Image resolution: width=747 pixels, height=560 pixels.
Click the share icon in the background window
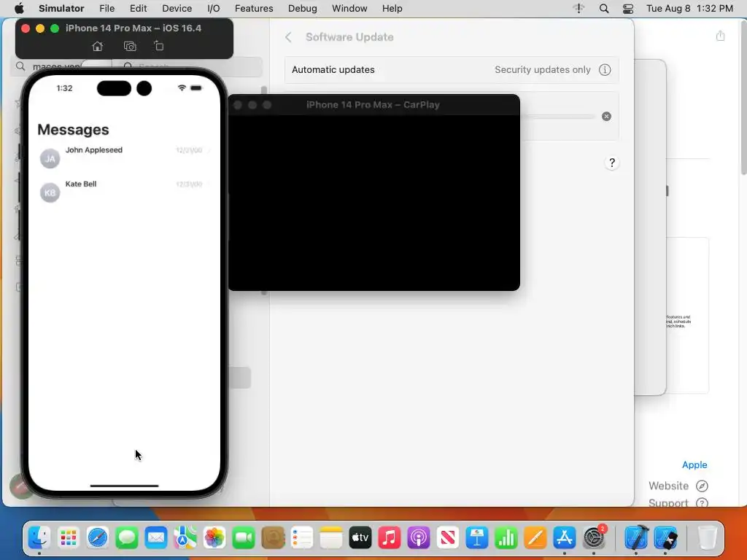[720, 36]
